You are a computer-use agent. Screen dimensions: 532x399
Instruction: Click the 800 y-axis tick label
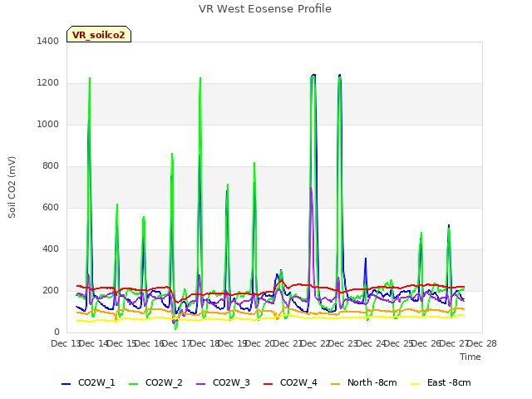click(x=51, y=166)
